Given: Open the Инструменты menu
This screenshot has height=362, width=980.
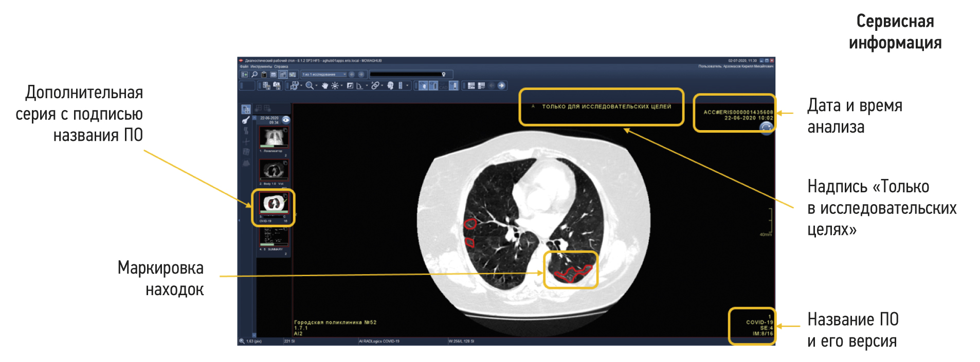Looking at the screenshot, I should click(x=261, y=67).
